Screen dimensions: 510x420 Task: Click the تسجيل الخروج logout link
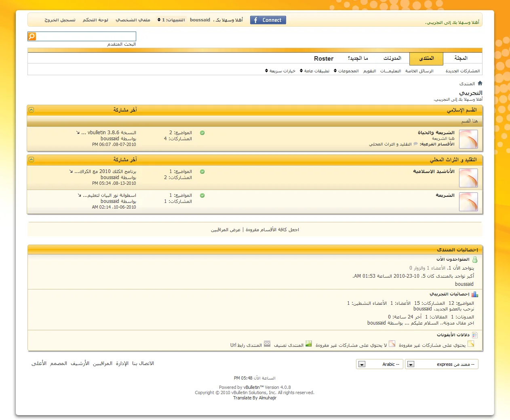tap(60, 20)
